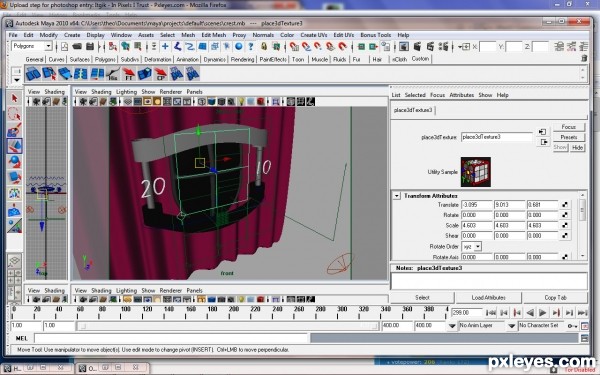Select the arrow Select tool in toolbox
The image size is (600, 375).
pyautogui.click(x=15, y=98)
